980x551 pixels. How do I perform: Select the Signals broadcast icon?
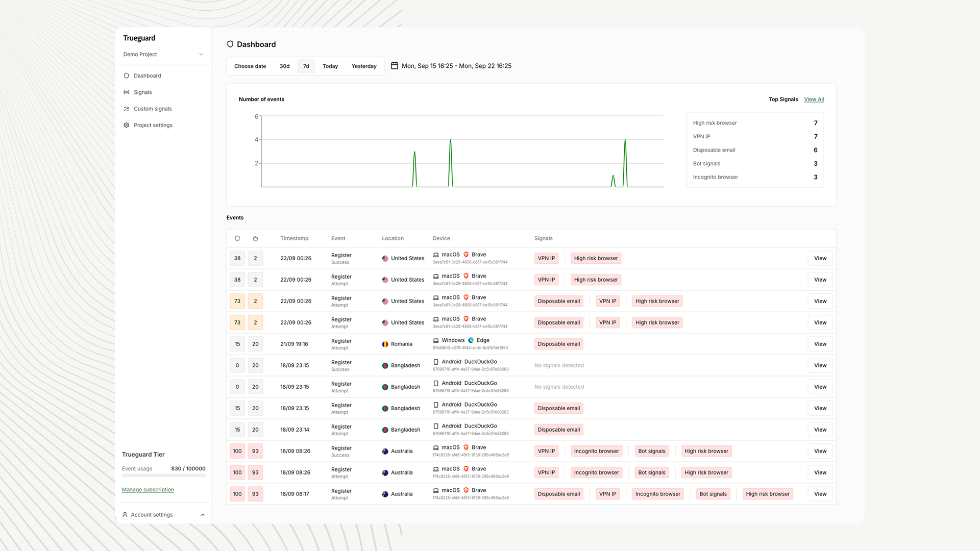tap(127, 92)
